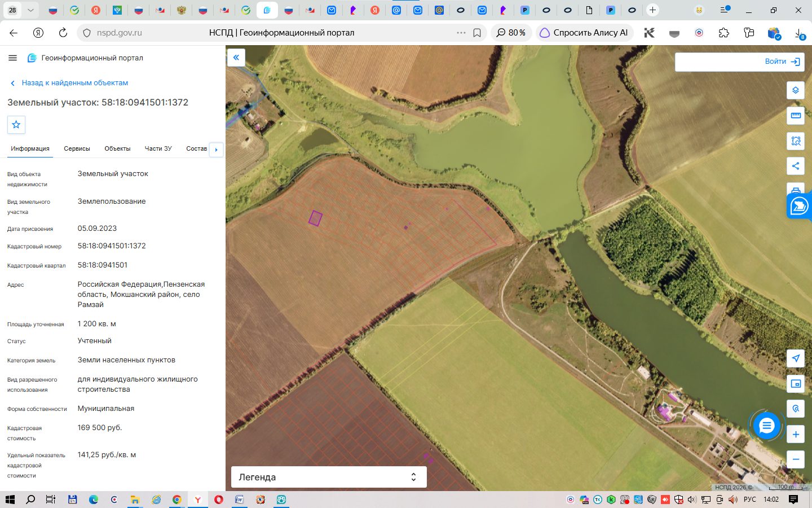Screen dimensions: 812x508
Task: Select the ruler measurement tool
Action: [x=796, y=116]
